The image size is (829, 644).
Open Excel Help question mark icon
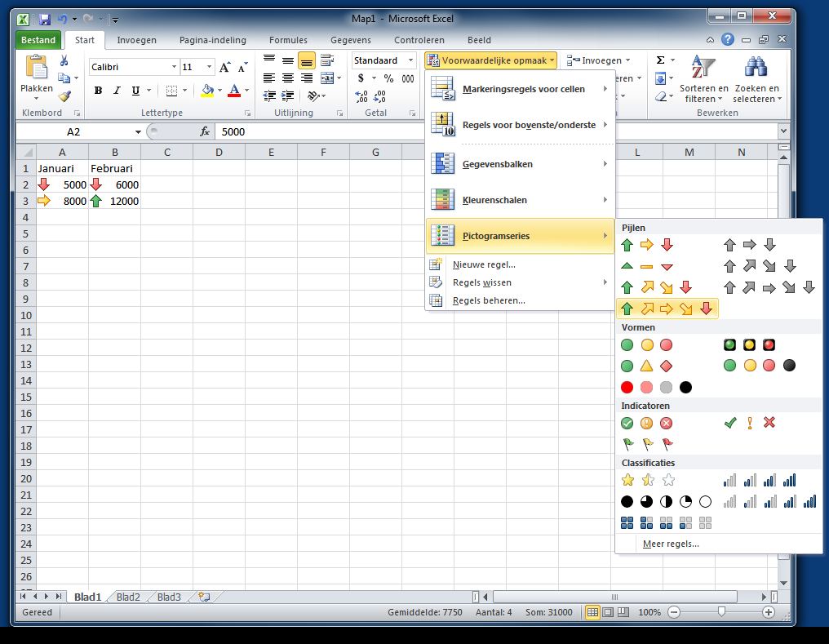(x=728, y=40)
